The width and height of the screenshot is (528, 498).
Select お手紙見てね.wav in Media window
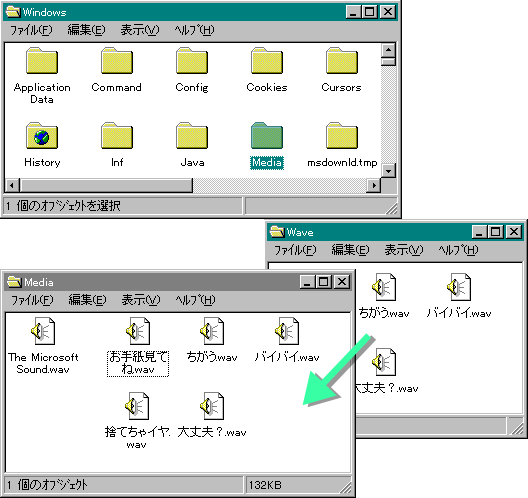click(138, 331)
